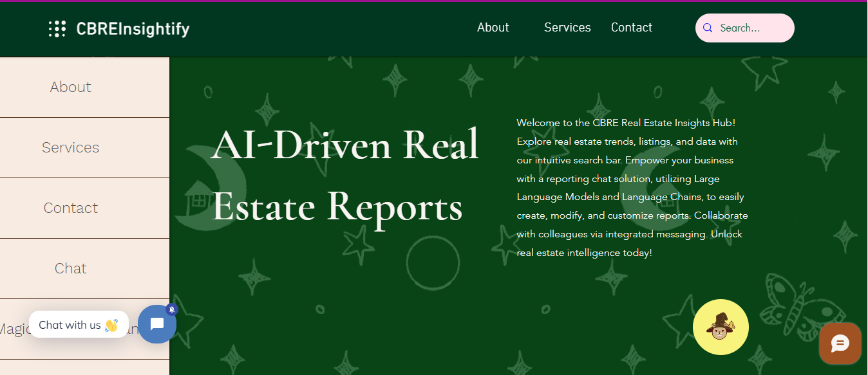868x375 pixels.
Task: Open the yellow wizard mascot button
Action: pyautogui.click(x=721, y=327)
